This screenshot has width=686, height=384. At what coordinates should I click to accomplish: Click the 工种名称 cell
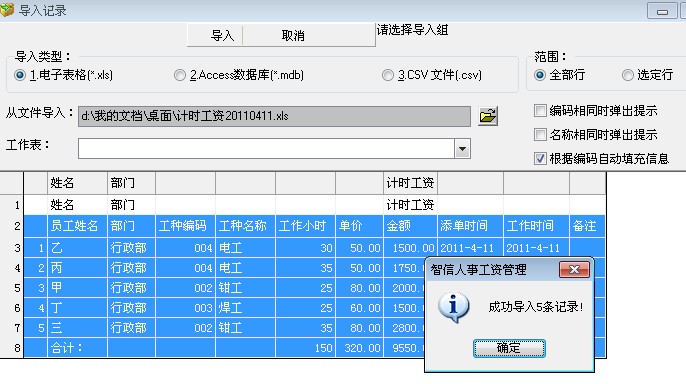pos(245,226)
